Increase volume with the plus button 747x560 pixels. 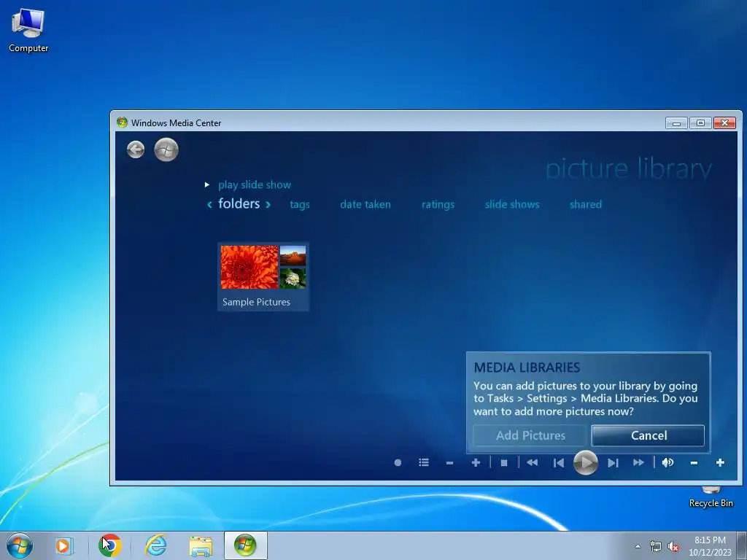pos(720,462)
